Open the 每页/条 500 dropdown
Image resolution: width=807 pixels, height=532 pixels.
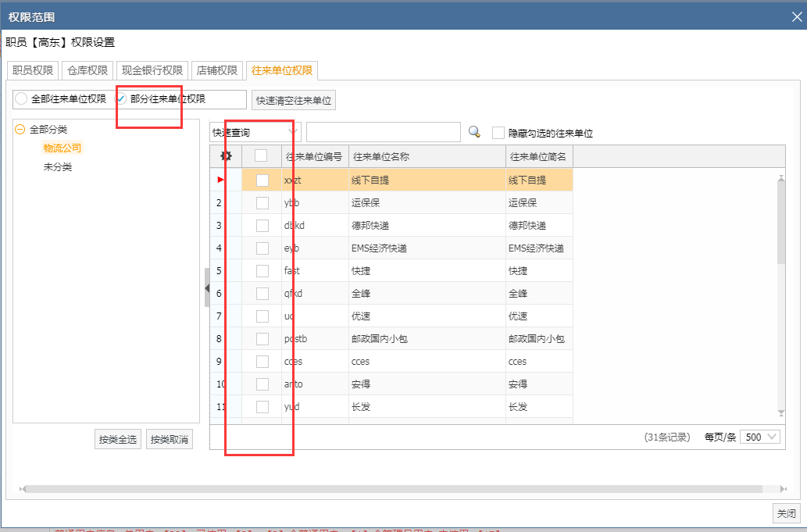coord(760,437)
